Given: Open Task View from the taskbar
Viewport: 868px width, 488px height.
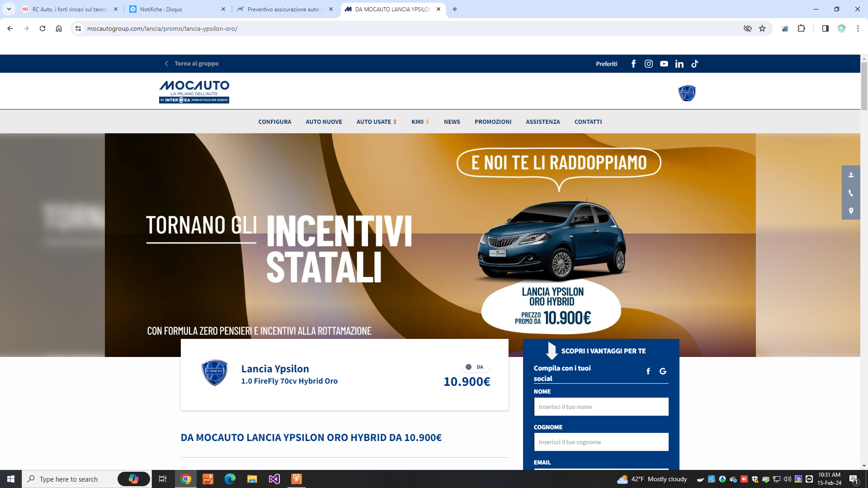Looking at the screenshot, I should point(163,479).
